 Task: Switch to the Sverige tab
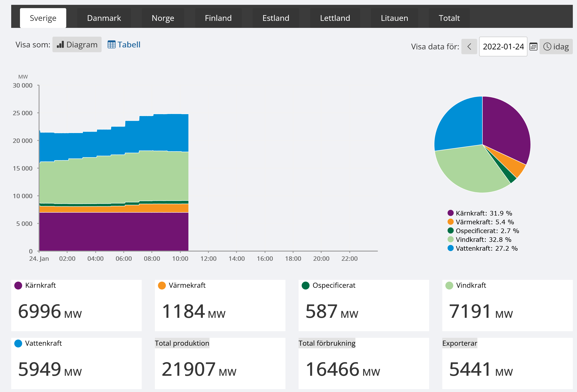click(x=43, y=18)
